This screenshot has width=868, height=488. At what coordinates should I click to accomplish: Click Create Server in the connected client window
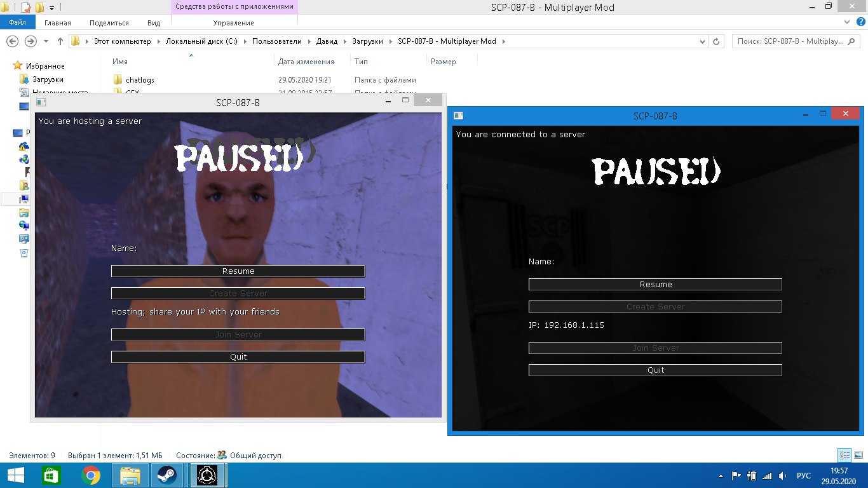coord(655,307)
